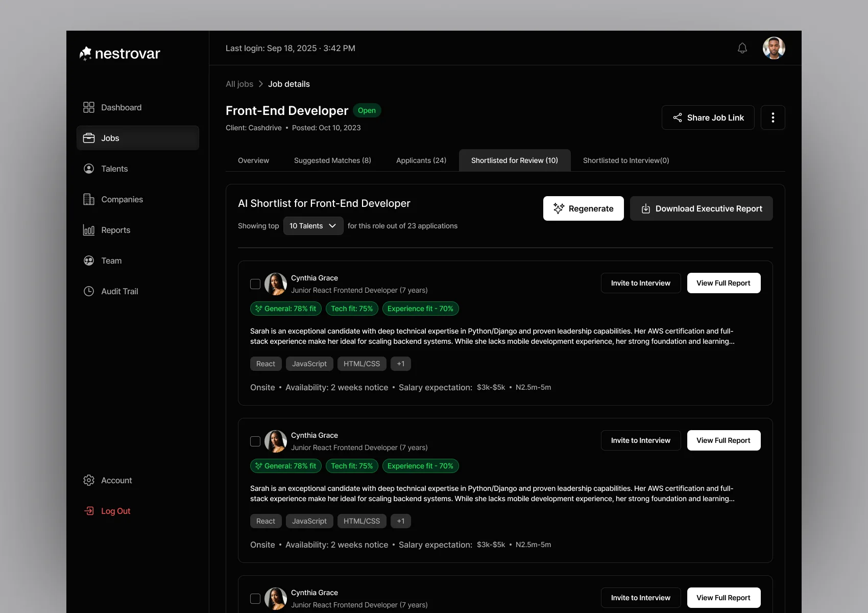Open second Cynthia Grace avatar
The image size is (868, 613).
tap(276, 441)
